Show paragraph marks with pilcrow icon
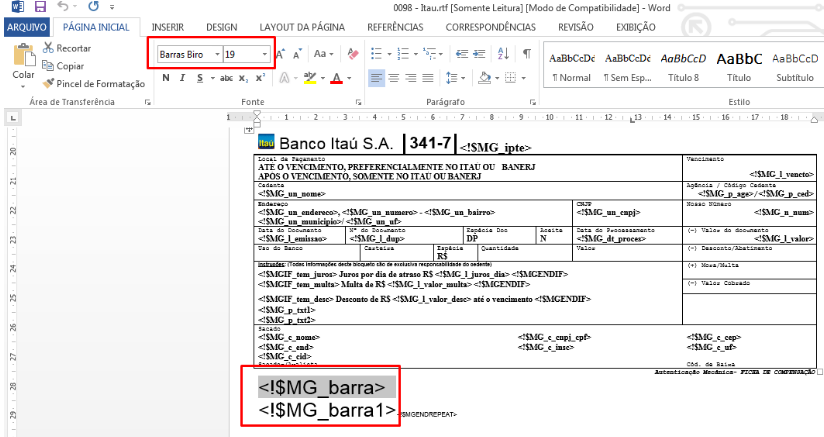The image size is (824, 437). [527, 54]
